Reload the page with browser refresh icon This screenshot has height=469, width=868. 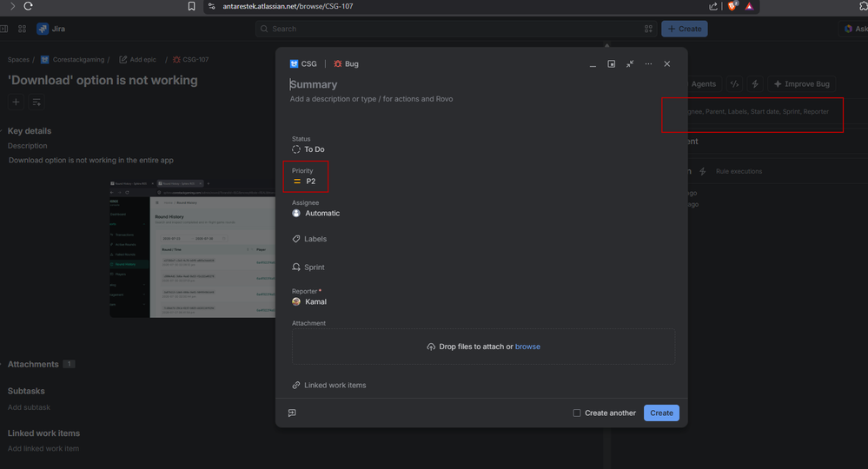(x=28, y=6)
